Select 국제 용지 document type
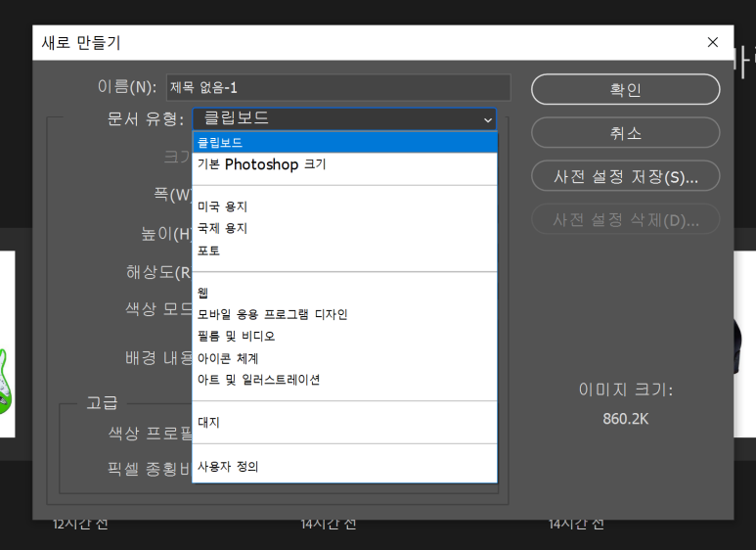The width and height of the screenshot is (756, 550). [x=344, y=228]
